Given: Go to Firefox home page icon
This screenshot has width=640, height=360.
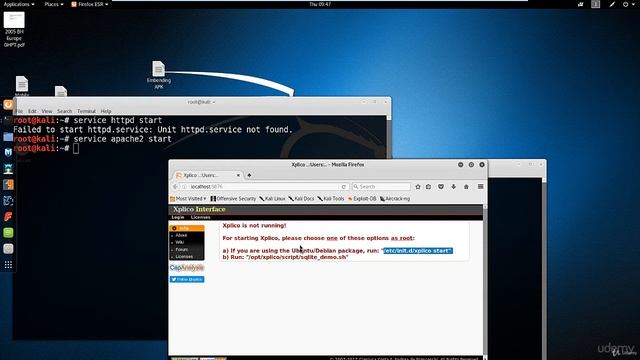Looking at the screenshot, I should tap(466, 187).
